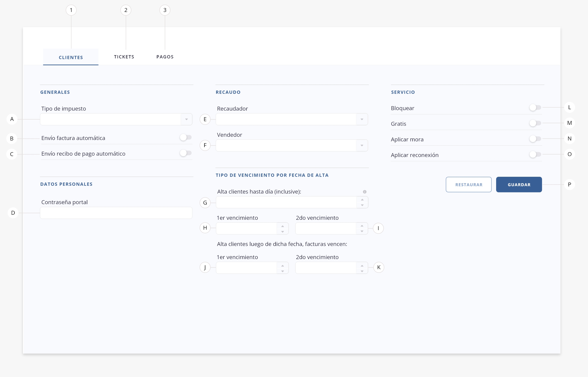Focus the Contraseña portal input field

(116, 213)
